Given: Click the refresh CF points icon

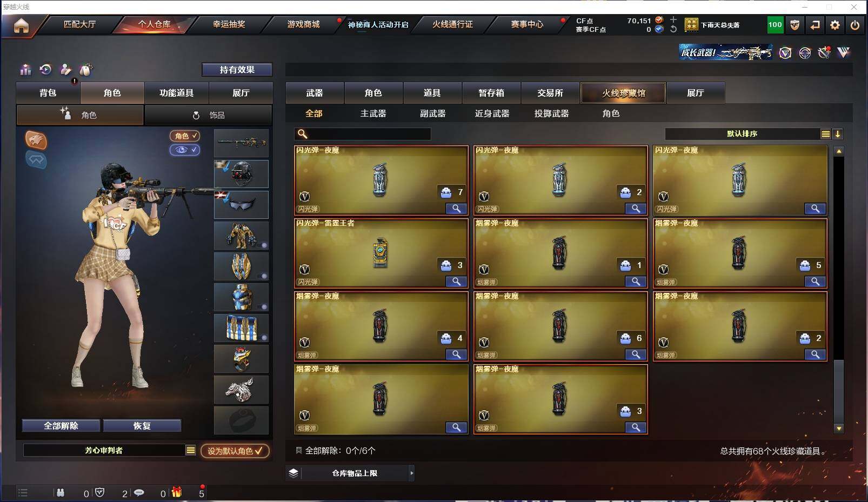Looking at the screenshot, I should 673,29.
